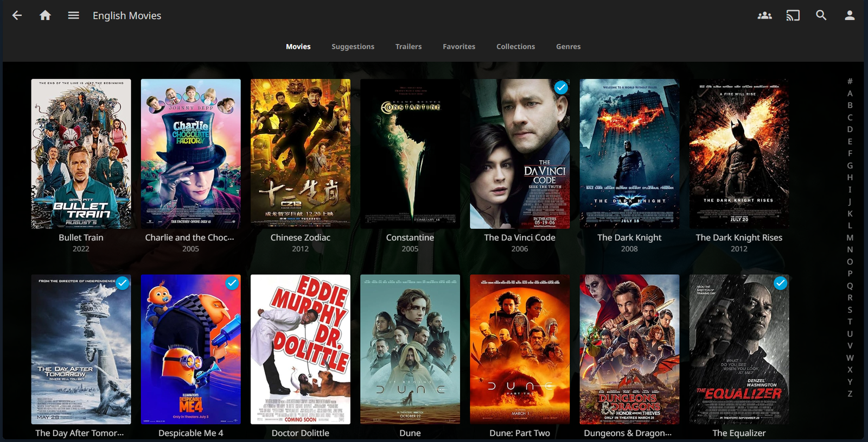Jump to letter J in alphabet picker
Image resolution: width=868 pixels, height=442 pixels.
(850, 201)
